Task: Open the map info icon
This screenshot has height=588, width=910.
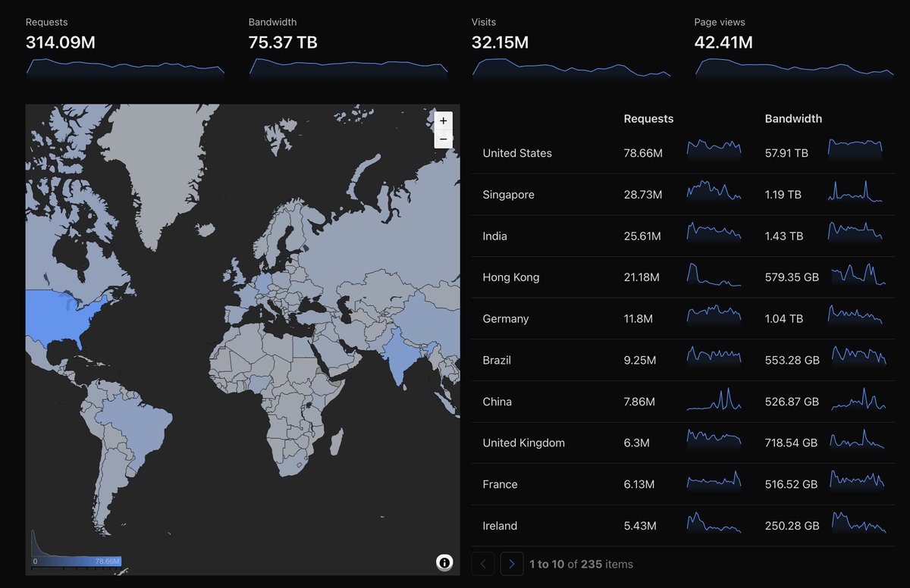Action: tap(445, 562)
